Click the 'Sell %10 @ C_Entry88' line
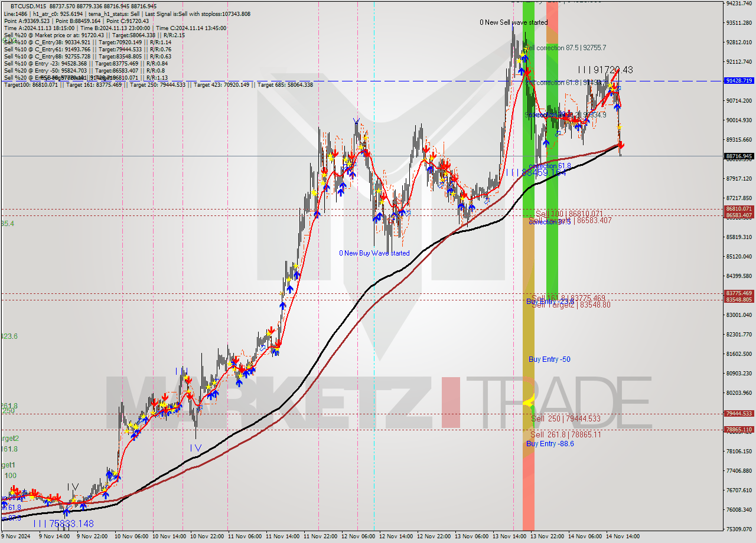The height and width of the screenshot is (543, 756). (87, 56)
